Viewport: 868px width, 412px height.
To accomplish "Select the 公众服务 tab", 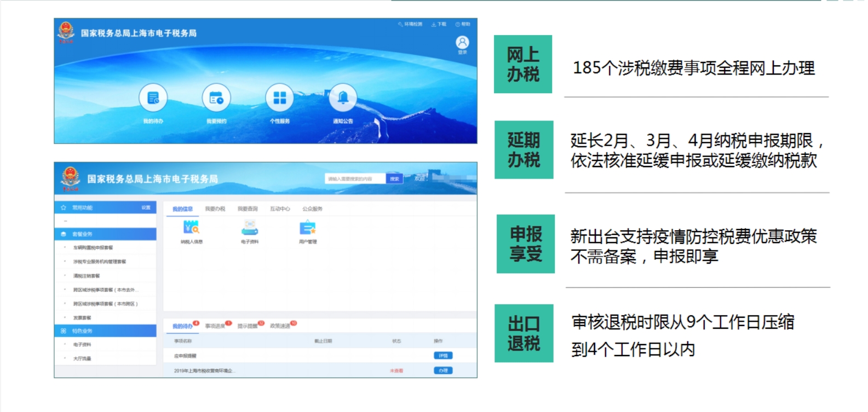I will [312, 209].
